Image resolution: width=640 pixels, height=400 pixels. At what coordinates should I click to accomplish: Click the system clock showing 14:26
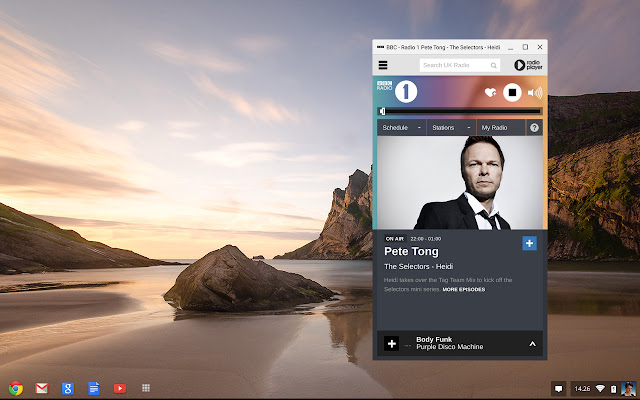coord(582,389)
